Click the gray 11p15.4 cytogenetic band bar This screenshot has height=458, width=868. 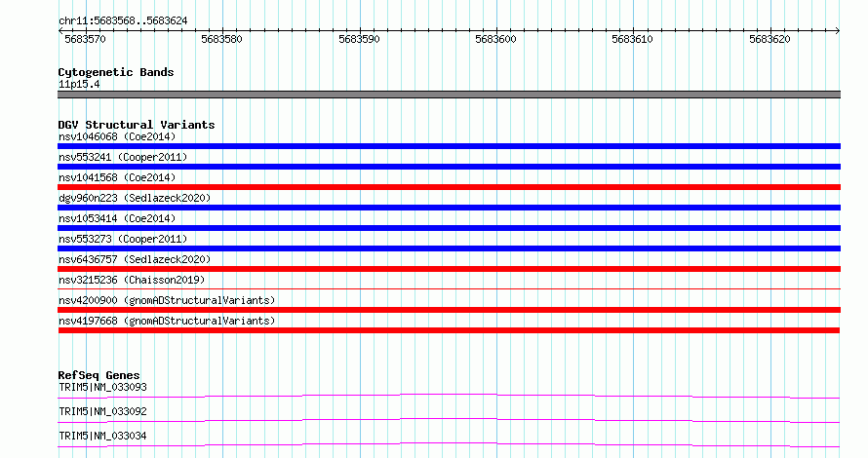point(449,95)
